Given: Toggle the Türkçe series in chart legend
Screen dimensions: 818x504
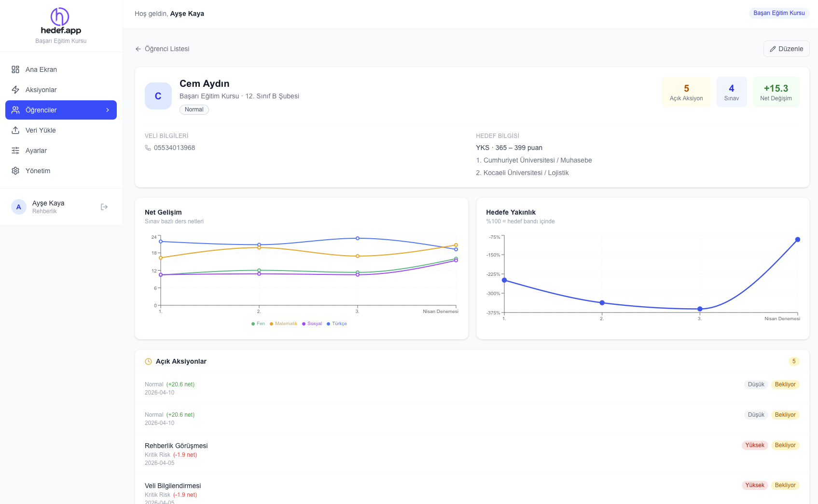Looking at the screenshot, I should click(x=337, y=324).
